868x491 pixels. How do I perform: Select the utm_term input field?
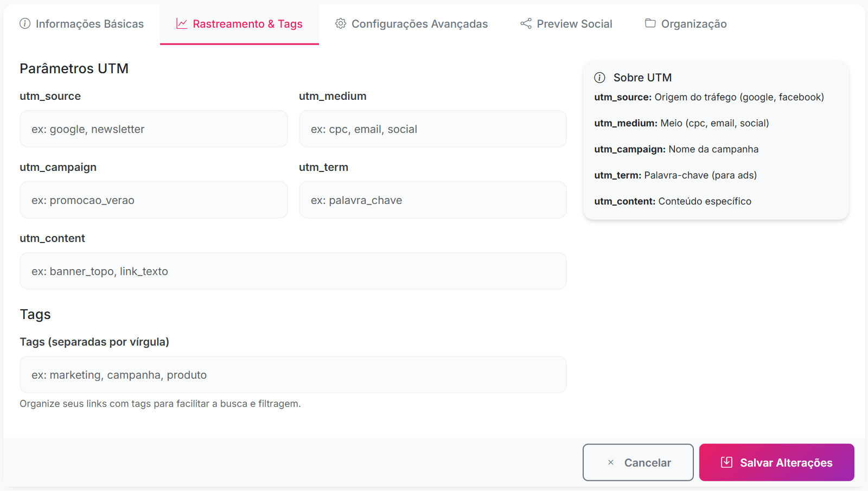[432, 200]
